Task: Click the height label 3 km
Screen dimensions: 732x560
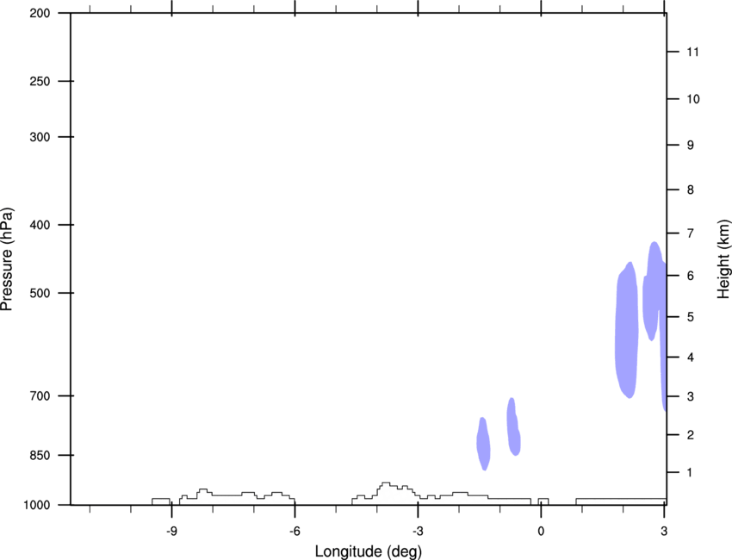Action: click(x=691, y=396)
